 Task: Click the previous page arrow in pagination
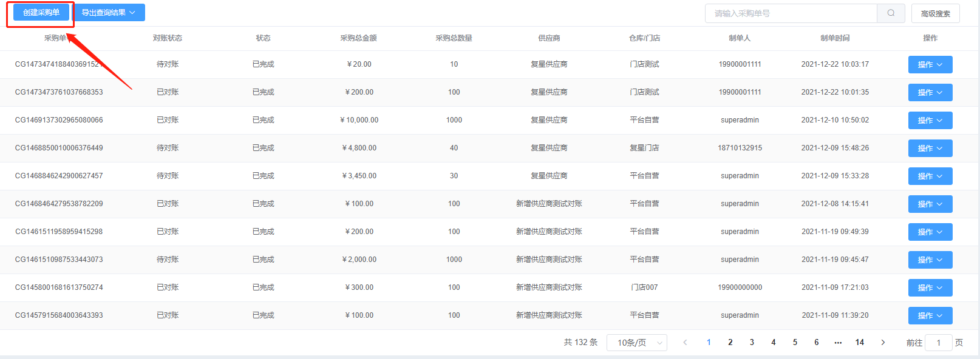(x=686, y=343)
